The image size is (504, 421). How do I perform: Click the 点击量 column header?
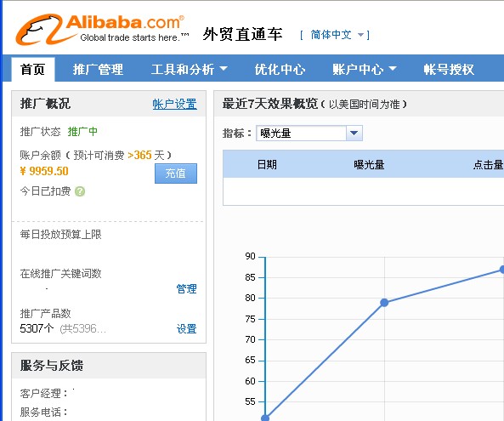(488, 165)
